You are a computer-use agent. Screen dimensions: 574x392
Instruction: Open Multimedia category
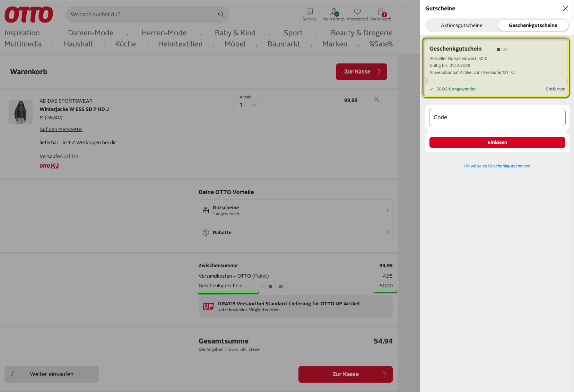click(x=23, y=44)
